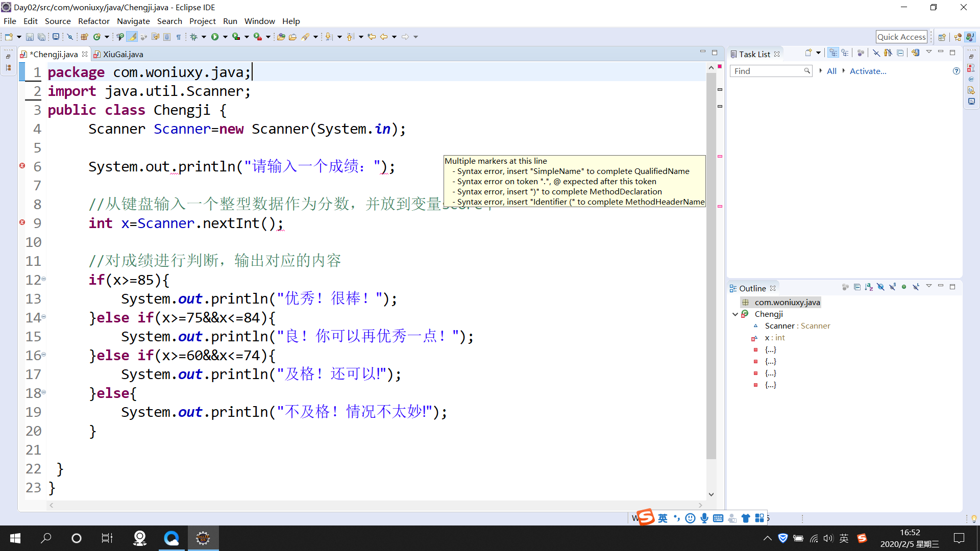Open the Project menu

point(203,21)
